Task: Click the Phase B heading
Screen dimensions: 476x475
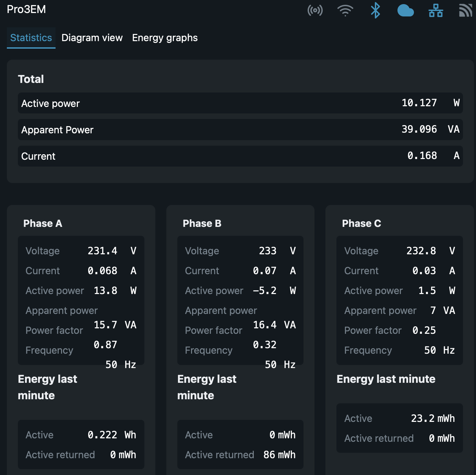Action: (202, 223)
